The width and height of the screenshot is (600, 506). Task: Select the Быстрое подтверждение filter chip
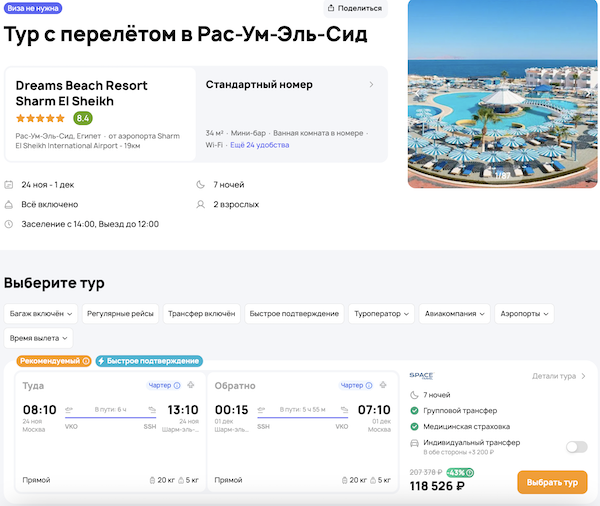coord(294,313)
